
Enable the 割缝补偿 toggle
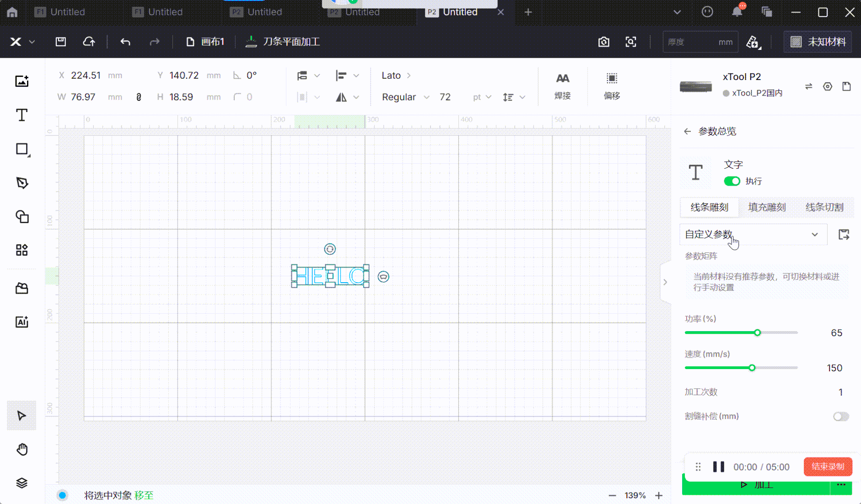click(840, 416)
